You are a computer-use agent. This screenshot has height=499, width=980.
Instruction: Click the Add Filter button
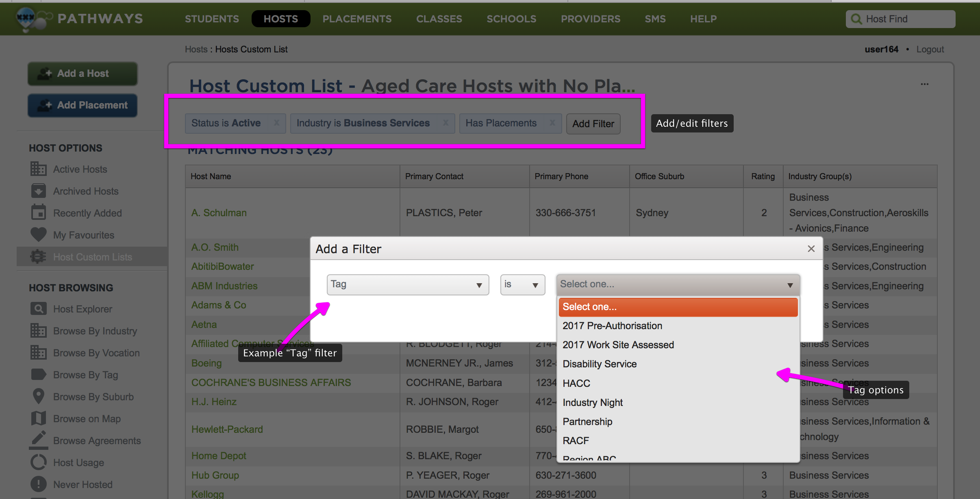[x=593, y=124]
